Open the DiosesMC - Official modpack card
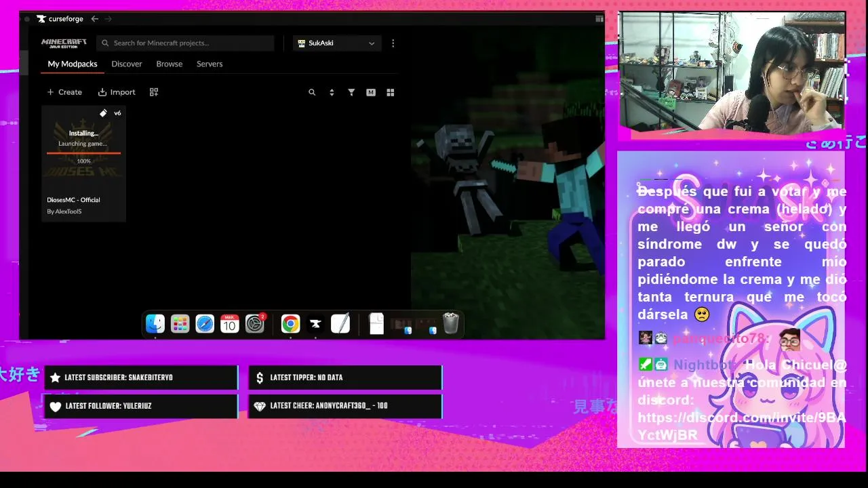Viewport: 868px width, 488px height. (83, 163)
